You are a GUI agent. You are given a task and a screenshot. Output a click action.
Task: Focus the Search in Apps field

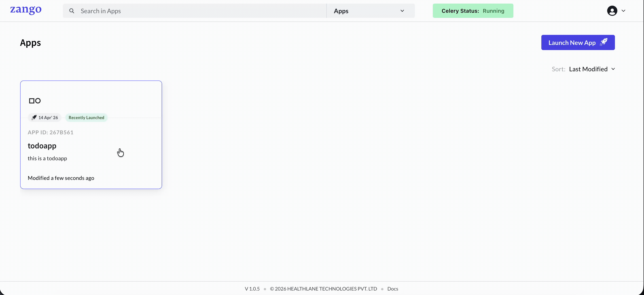195,11
